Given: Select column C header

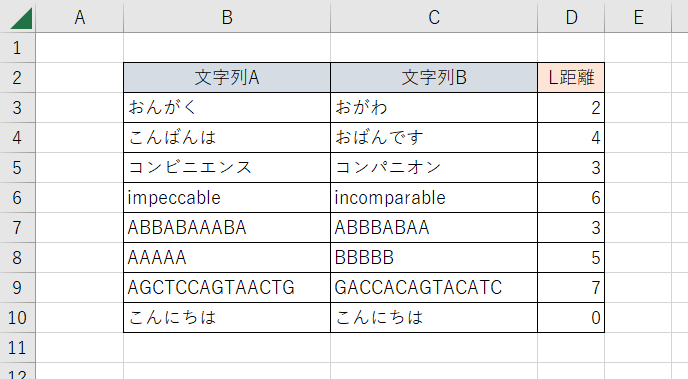Looking at the screenshot, I should pyautogui.click(x=434, y=17).
